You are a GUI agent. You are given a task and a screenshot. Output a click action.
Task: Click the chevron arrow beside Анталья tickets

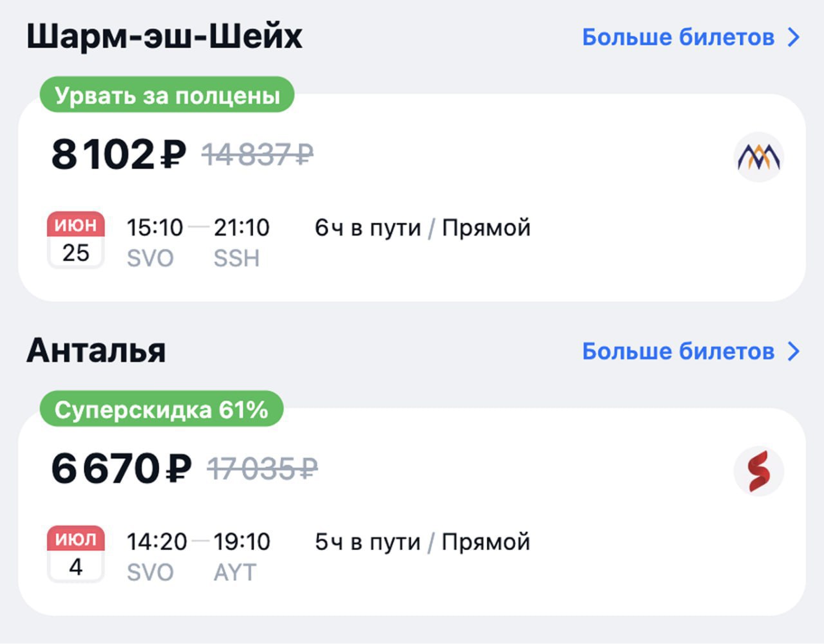(x=794, y=351)
